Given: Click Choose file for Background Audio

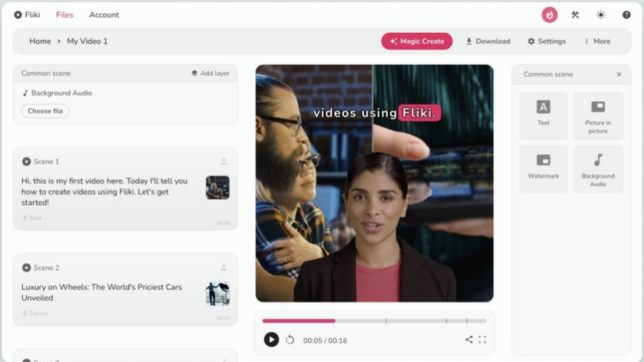Looking at the screenshot, I should (45, 111).
